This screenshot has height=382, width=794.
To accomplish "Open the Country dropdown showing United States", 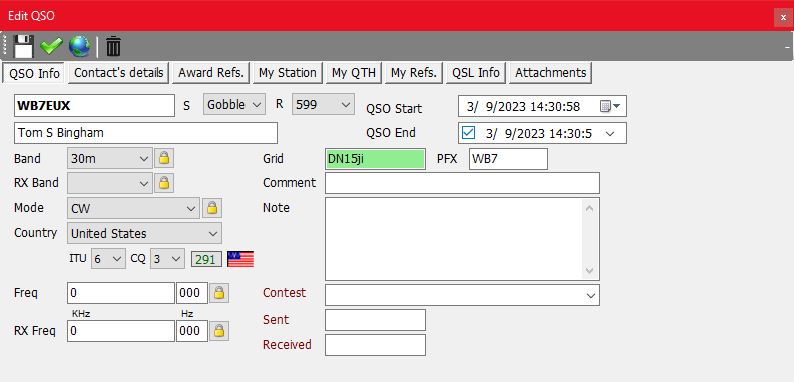I will (144, 234).
